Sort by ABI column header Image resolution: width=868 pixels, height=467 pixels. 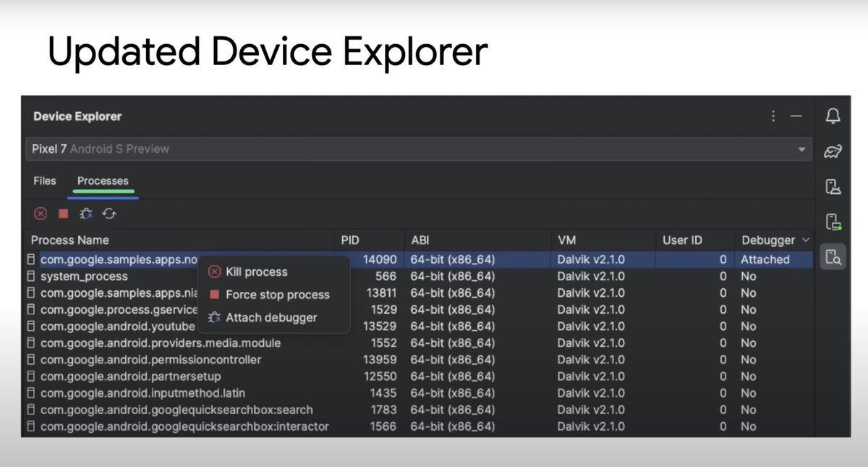coord(420,240)
